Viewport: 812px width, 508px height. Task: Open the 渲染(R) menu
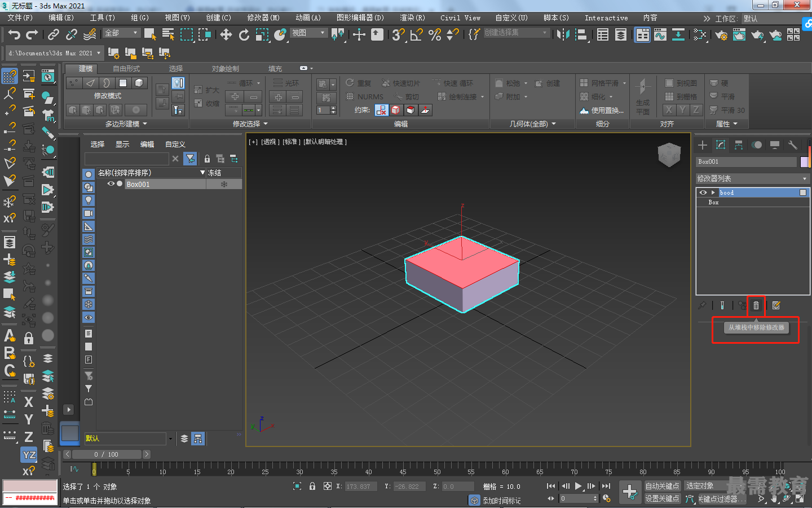click(x=413, y=18)
